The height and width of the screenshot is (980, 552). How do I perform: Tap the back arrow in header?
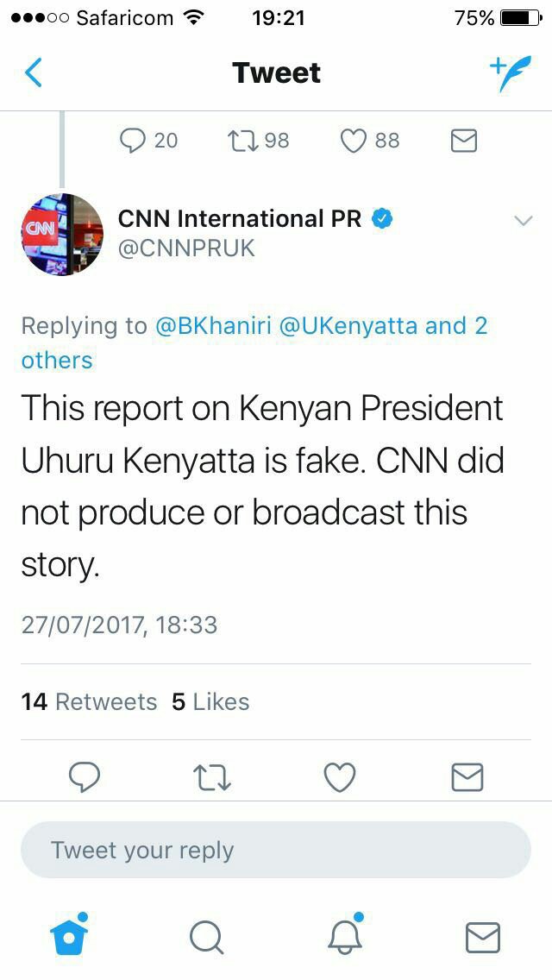coord(34,73)
